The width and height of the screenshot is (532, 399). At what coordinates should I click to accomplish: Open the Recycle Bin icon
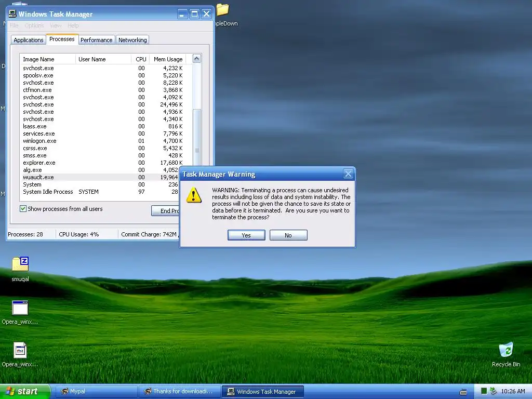(x=506, y=350)
